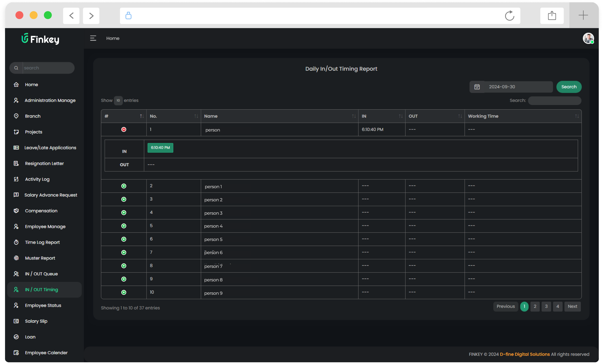
Task: Open Salary Advance Request menu item
Action: (x=51, y=195)
